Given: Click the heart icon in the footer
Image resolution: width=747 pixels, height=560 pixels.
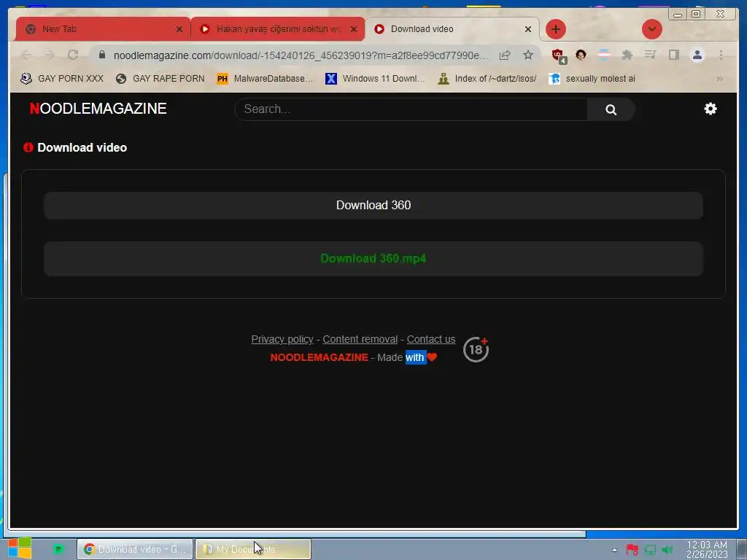Looking at the screenshot, I should (432, 357).
